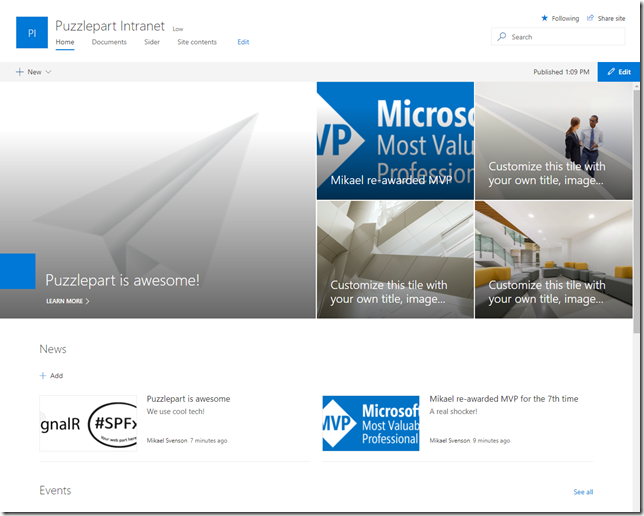Click the blue Edit page button

point(619,72)
